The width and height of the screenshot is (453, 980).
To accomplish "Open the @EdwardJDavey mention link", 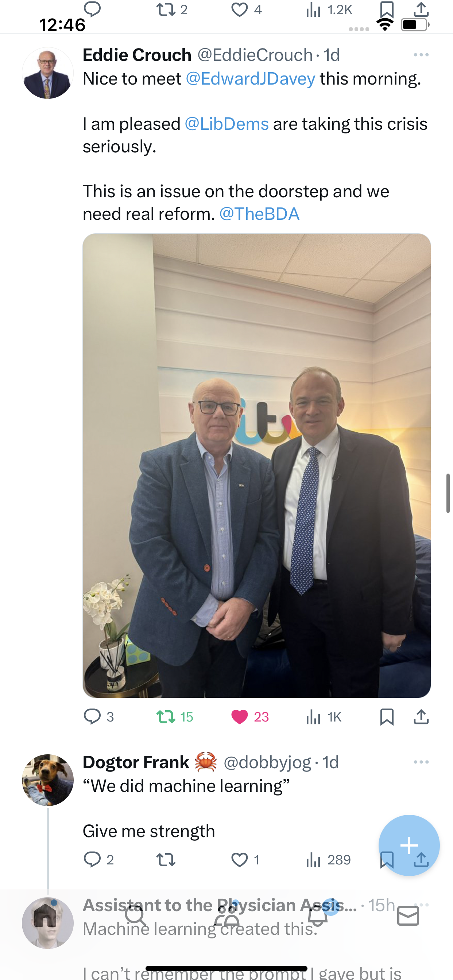I will click(251, 79).
